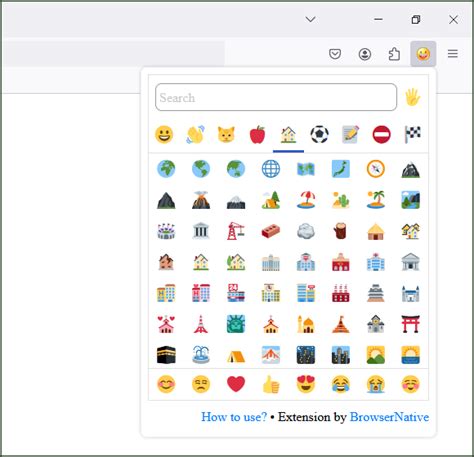Pick the desert with cactus emoji

pos(341,200)
